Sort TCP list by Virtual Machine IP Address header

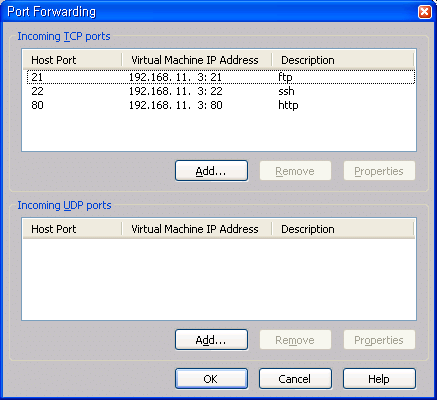coord(197,60)
